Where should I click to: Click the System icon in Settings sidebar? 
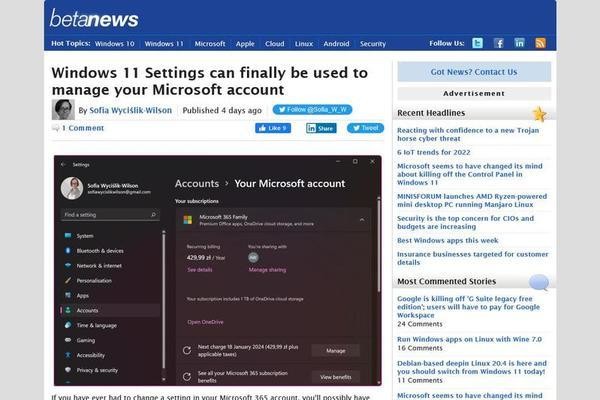(68, 235)
